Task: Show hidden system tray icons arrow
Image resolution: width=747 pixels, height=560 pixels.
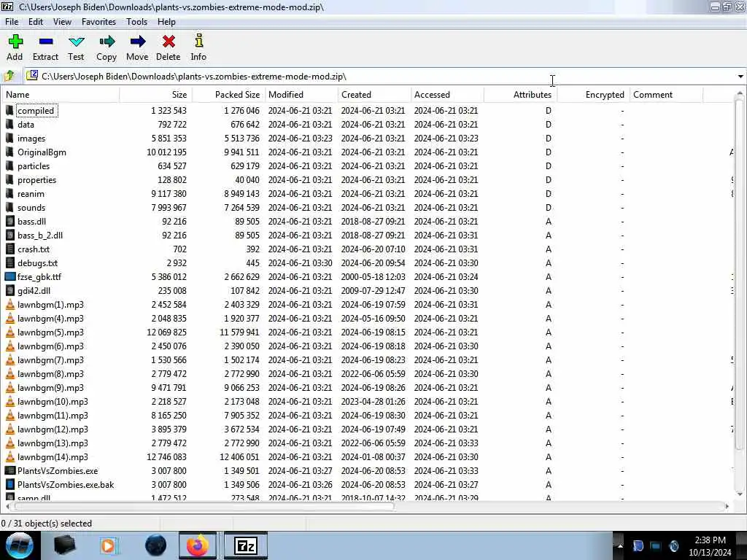Action: pyautogui.click(x=620, y=545)
